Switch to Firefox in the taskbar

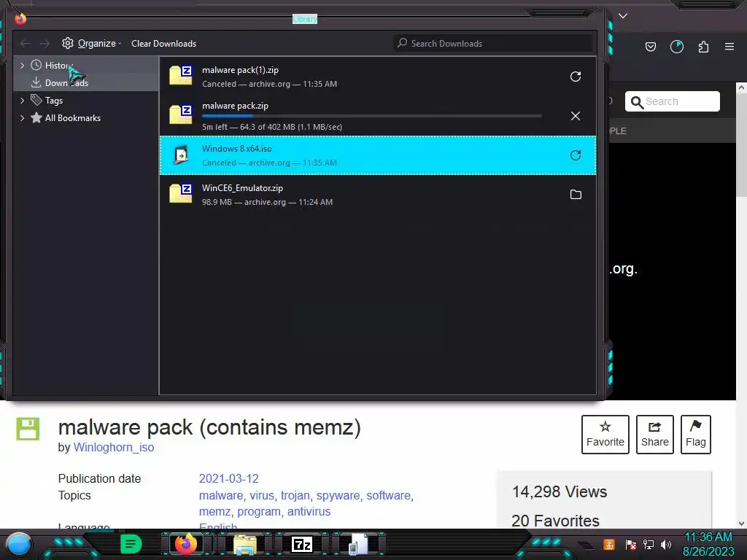click(186, 544)
